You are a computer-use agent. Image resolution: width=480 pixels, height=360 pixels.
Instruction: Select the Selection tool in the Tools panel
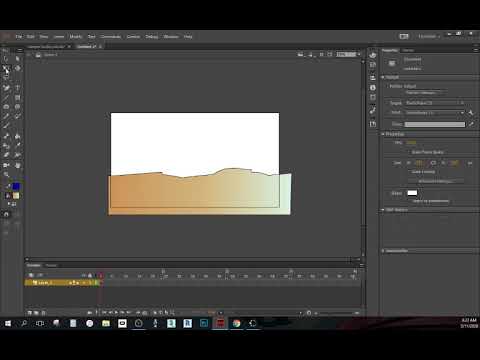tap(6, 59)
